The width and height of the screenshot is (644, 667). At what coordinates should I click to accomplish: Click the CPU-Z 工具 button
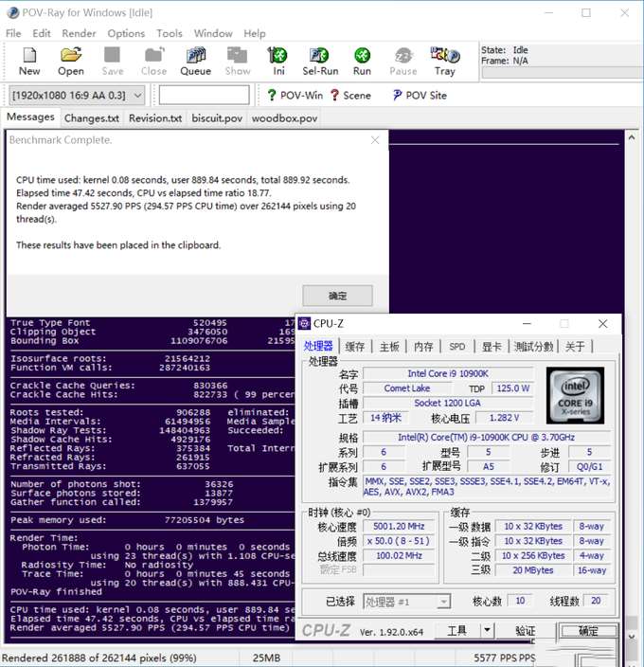[x=457, y=631]
